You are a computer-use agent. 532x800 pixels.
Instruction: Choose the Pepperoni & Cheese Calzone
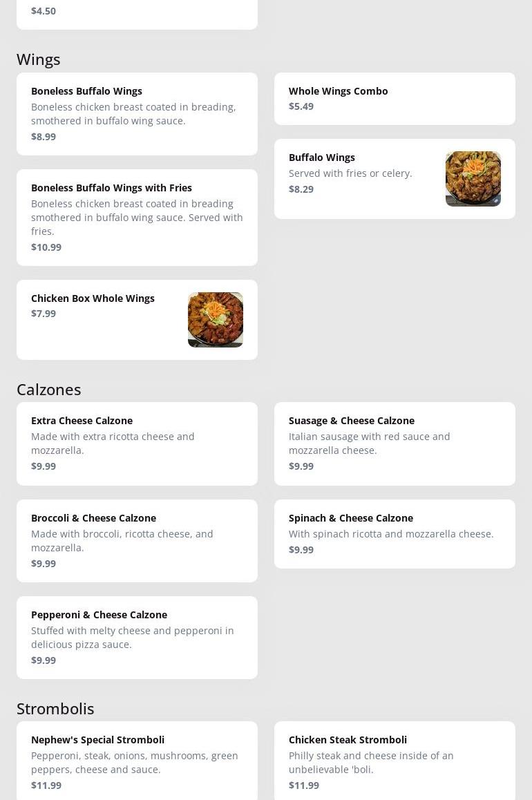pyautogui.click(x=137, y=637)
